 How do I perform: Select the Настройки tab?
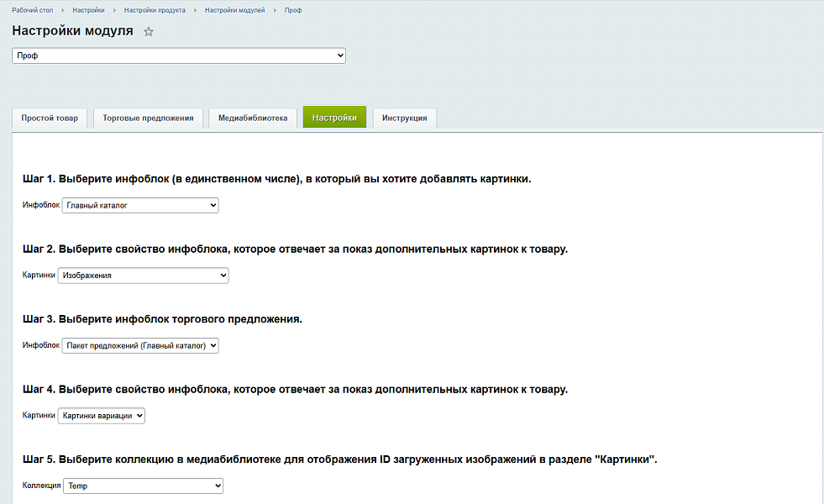click(334, 118)
